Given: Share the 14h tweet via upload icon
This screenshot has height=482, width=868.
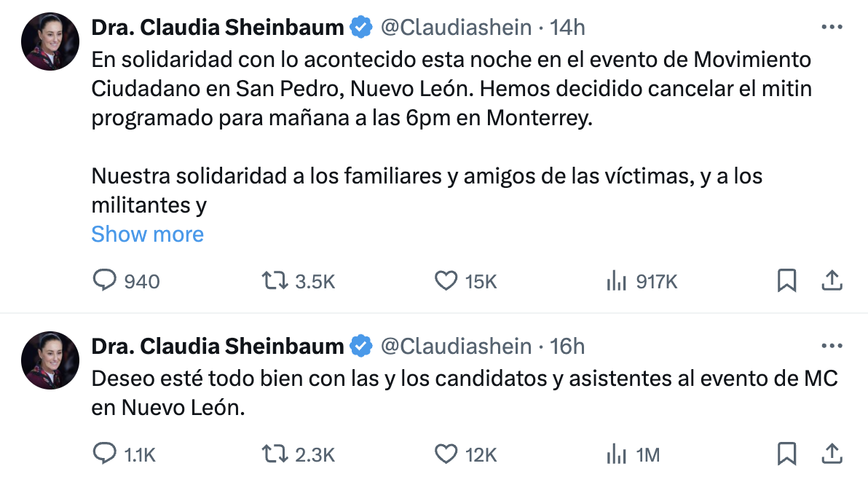Looking at the screenshot, I should (x=832, y=280).
